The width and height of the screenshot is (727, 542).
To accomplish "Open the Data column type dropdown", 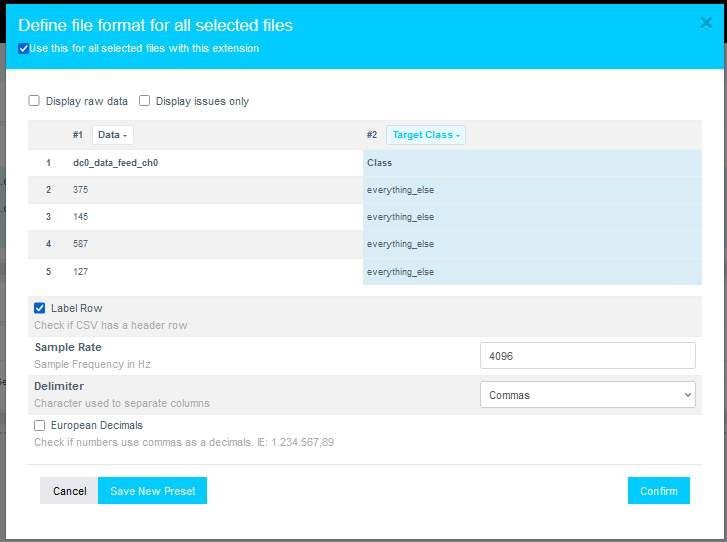I will click(113, 135).
